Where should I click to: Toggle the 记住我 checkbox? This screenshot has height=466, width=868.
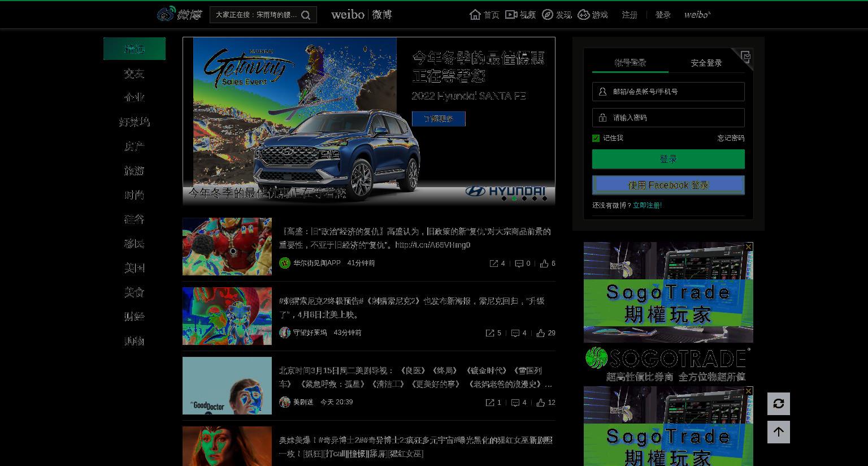596,138
